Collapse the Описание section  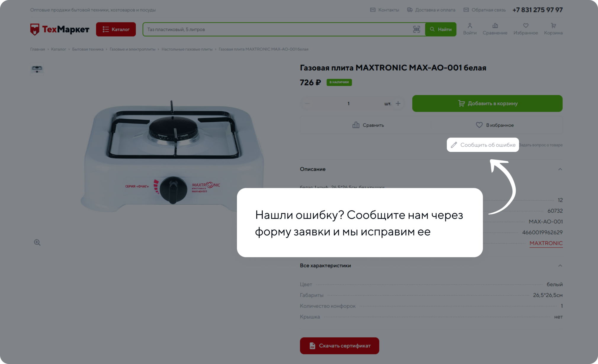click(560, 169)
